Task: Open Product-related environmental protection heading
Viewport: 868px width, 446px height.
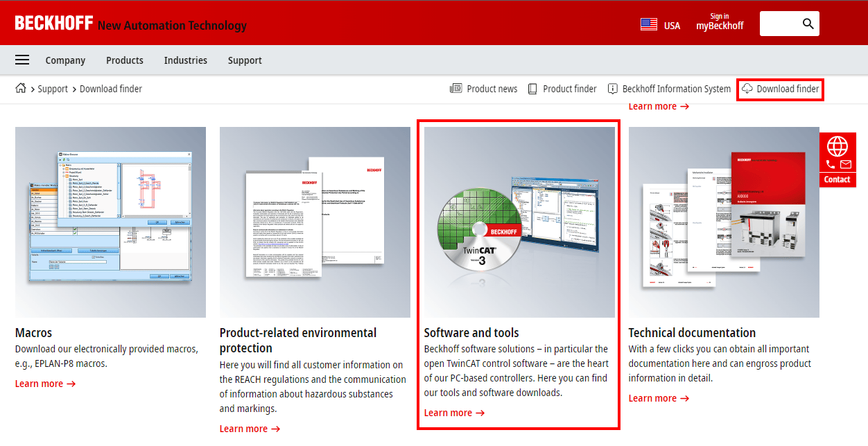Action: click(x=298, y=341)
